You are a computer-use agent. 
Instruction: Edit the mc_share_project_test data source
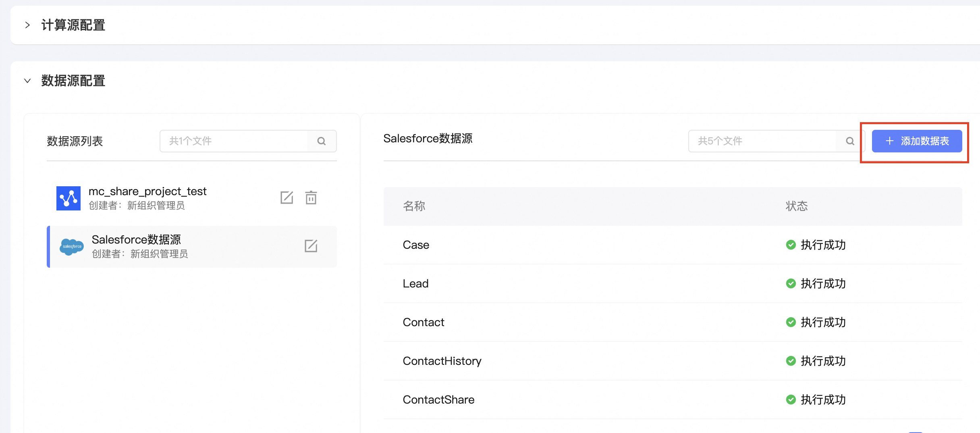[287, 198]
